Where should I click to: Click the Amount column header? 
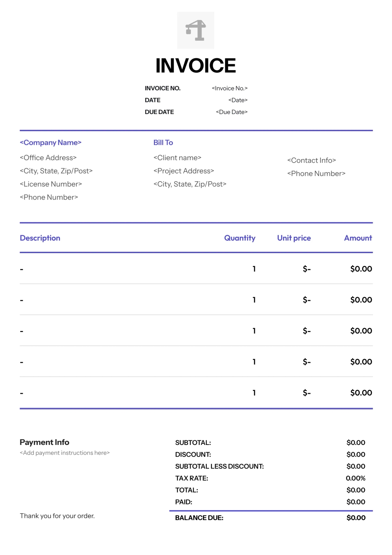pos(358,238)
